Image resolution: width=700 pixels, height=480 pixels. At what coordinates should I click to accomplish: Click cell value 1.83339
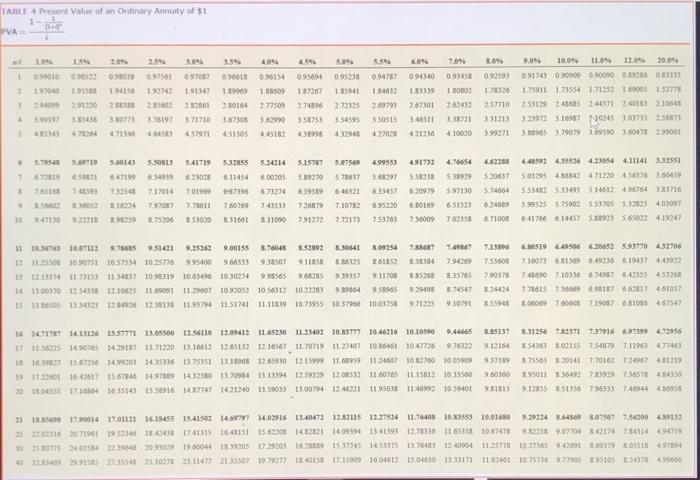(x=422, y=91)
